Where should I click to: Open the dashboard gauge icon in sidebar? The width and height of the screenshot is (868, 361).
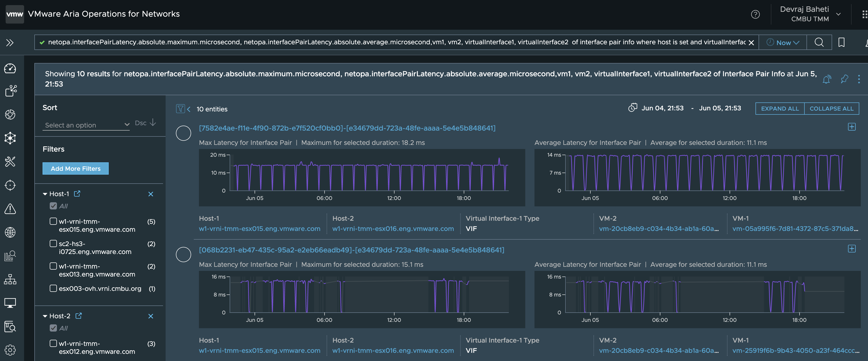click(10, 68)
